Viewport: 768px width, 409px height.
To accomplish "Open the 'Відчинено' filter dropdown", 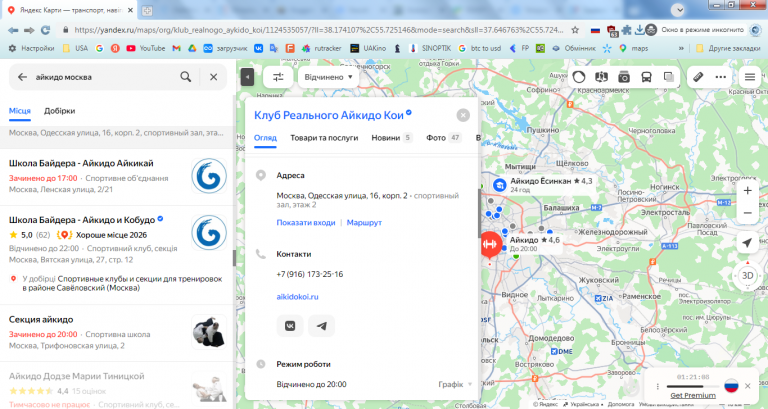I will 328,77.
